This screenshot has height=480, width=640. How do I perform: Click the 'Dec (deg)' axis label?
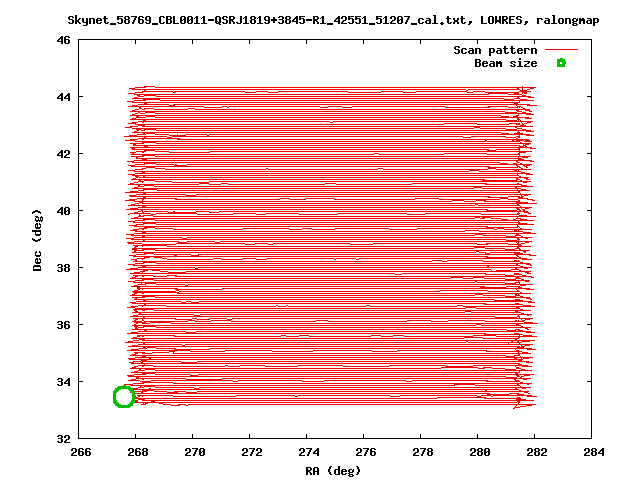click(x=37, y=240)
